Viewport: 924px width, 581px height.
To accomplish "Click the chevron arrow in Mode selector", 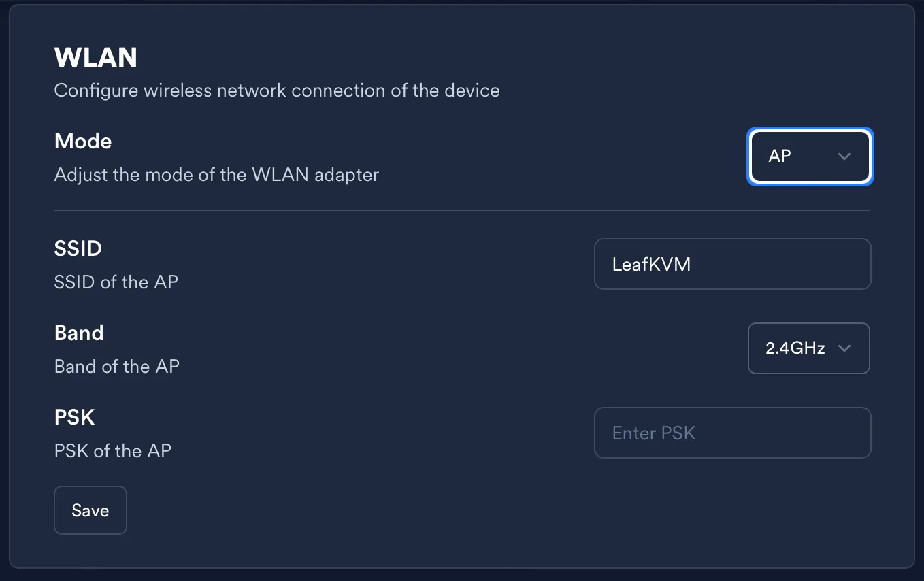I will tap(844, 156).
